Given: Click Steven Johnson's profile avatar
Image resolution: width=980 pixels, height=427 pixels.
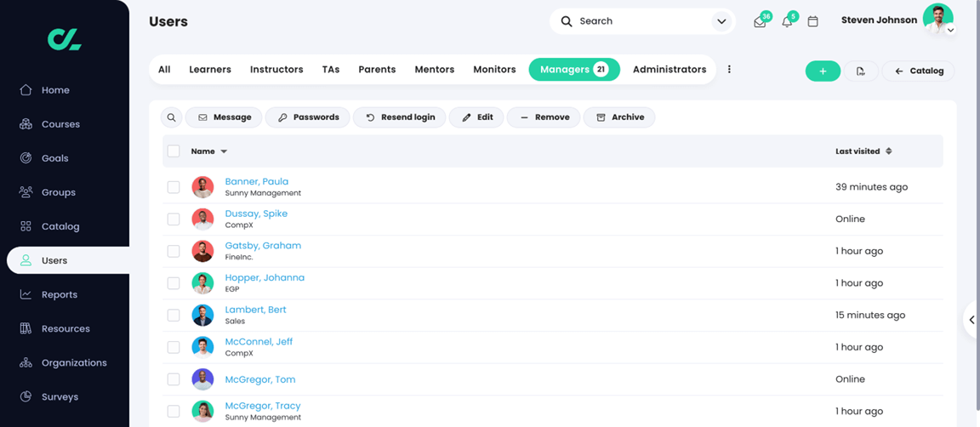Looking at the screenshot, I should [x=937, y=19].
